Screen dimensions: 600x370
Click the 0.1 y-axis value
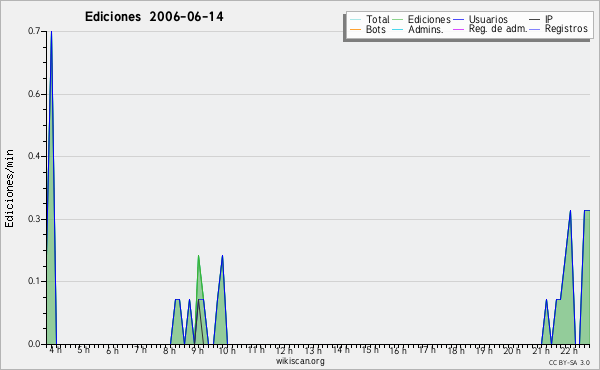click(x=34, y=281)
